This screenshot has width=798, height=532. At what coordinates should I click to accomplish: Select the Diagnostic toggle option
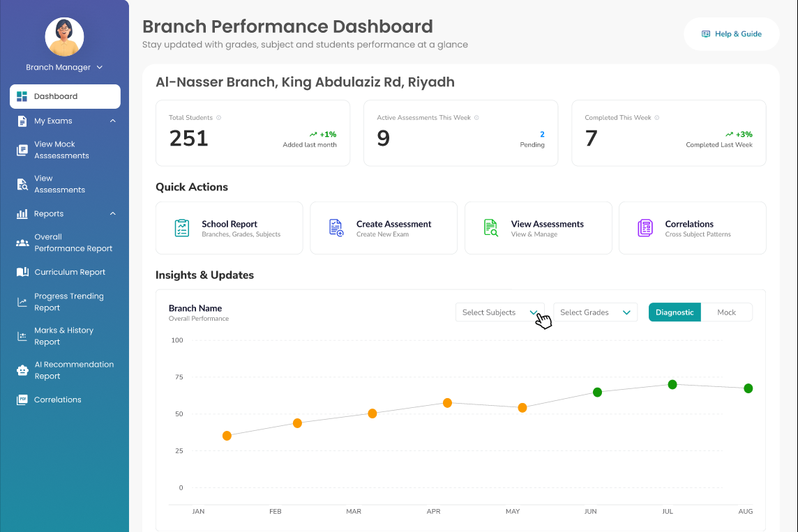675,312
